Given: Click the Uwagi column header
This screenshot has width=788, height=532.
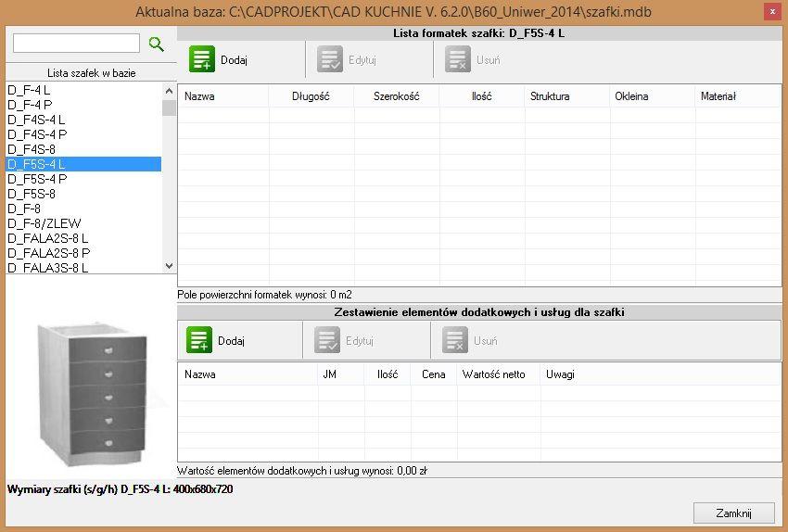Looking at the screenshot, I should pyautogui.click(x=661, y=374).
